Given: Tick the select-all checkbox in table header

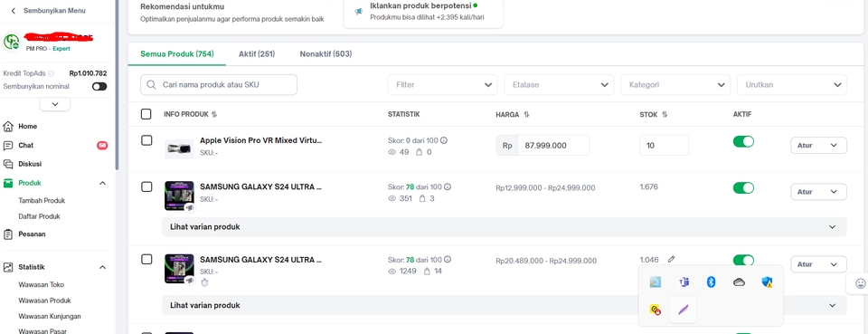Looking at the screenshot, I should pos(146,114).
